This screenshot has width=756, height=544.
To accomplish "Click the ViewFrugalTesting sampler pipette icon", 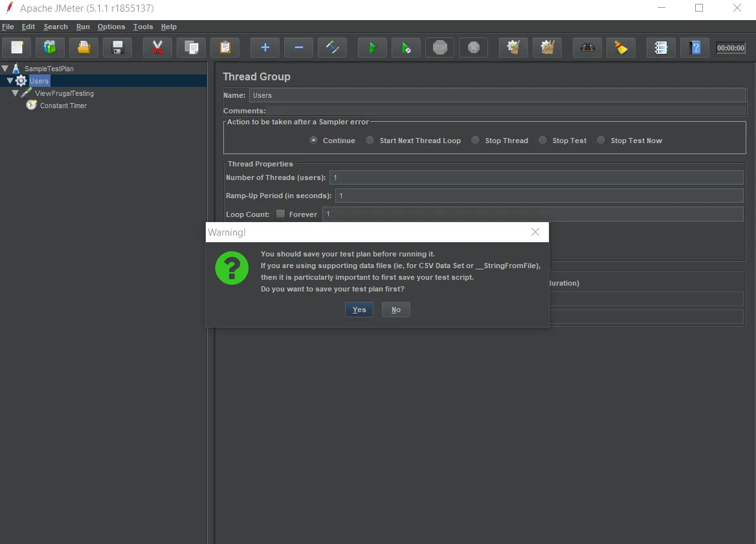I will [x=27, y=93].
